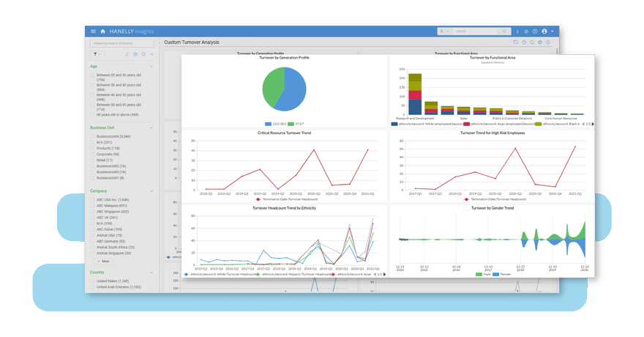Click the blue slice of the pie chart
Screen dimensions: 644x337
(x=293, y=89)
